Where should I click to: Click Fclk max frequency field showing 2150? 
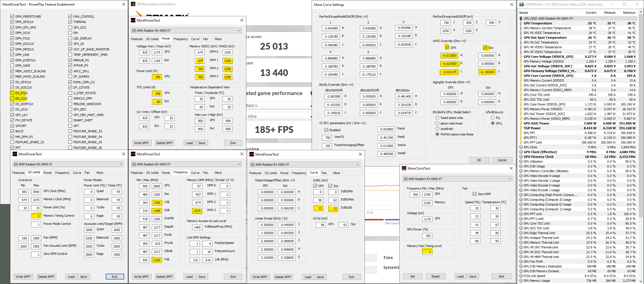pos(156,260)
